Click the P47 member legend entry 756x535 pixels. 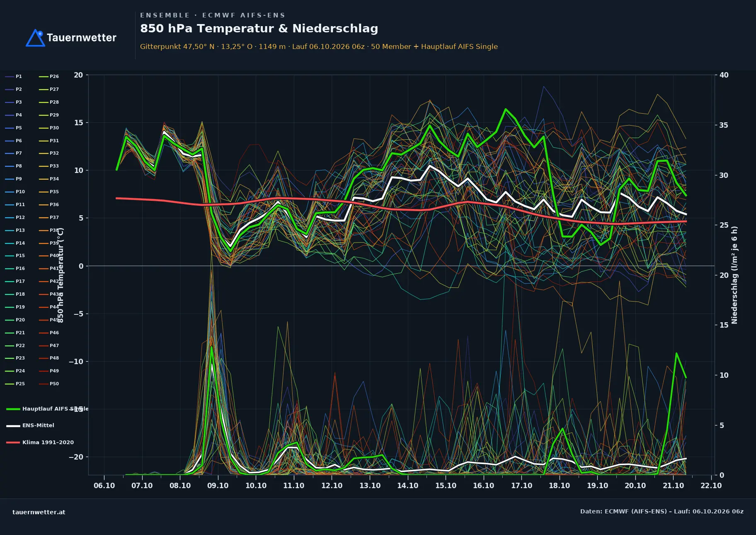[x=49, y=345]
